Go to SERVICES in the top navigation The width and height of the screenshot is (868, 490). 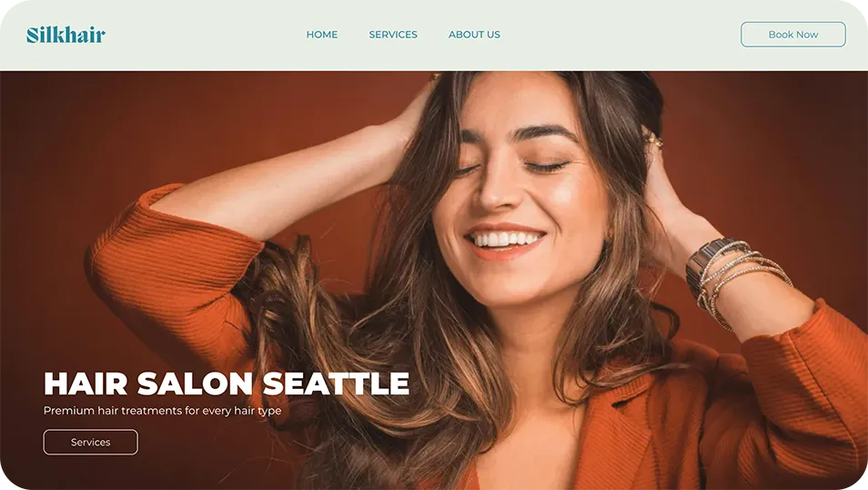coord(393,35)
